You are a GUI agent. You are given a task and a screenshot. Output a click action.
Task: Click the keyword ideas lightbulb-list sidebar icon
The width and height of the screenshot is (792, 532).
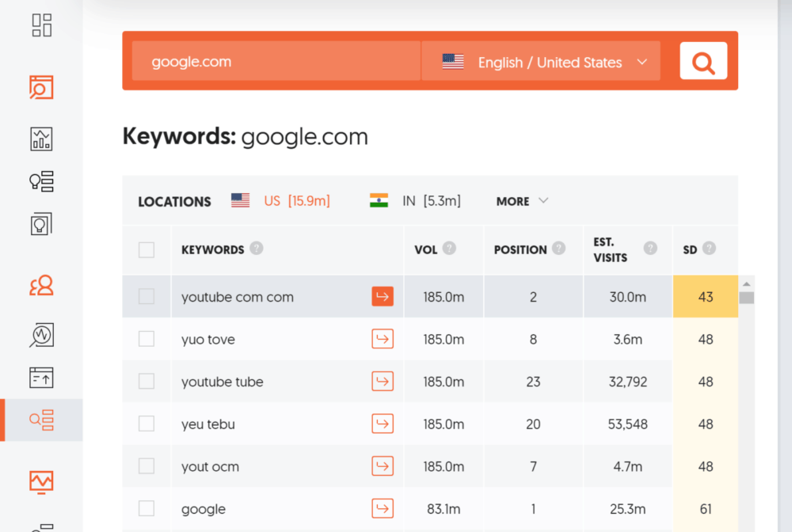tap(41, 181)
